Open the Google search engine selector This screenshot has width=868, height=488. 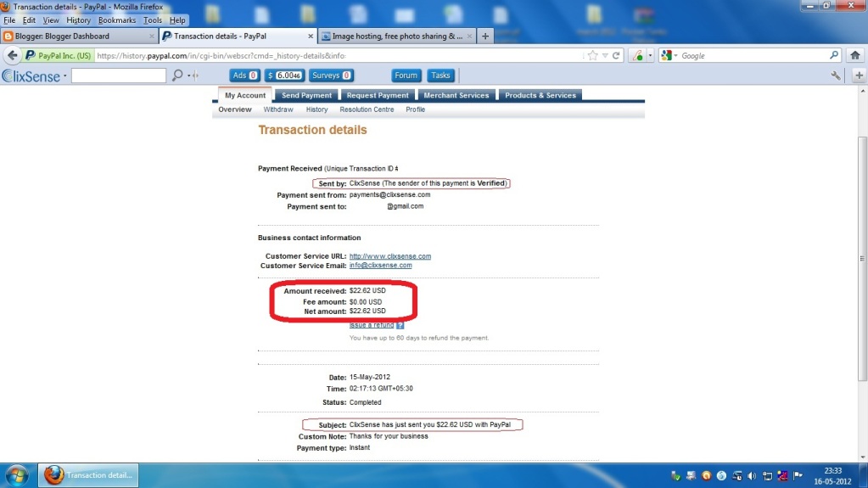669,55
